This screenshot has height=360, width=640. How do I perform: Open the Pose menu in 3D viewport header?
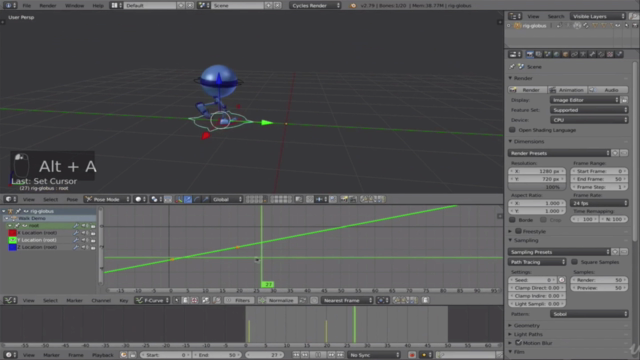tap(72, 199)
